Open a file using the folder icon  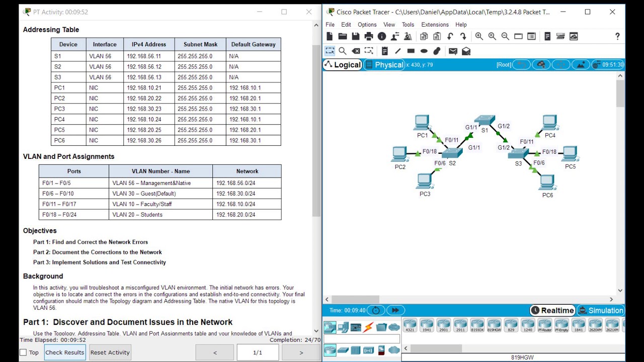(x=343, y=36)
